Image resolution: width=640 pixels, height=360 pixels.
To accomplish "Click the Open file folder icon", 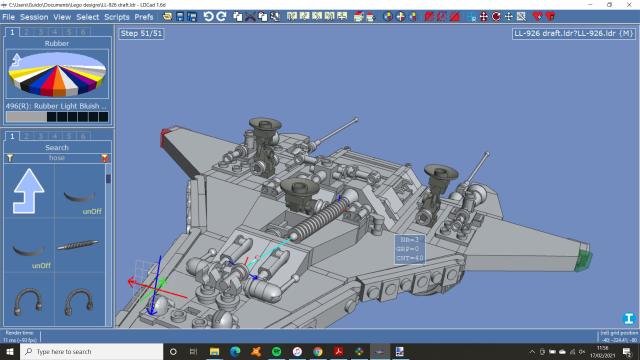I will (x=167, y=17).
